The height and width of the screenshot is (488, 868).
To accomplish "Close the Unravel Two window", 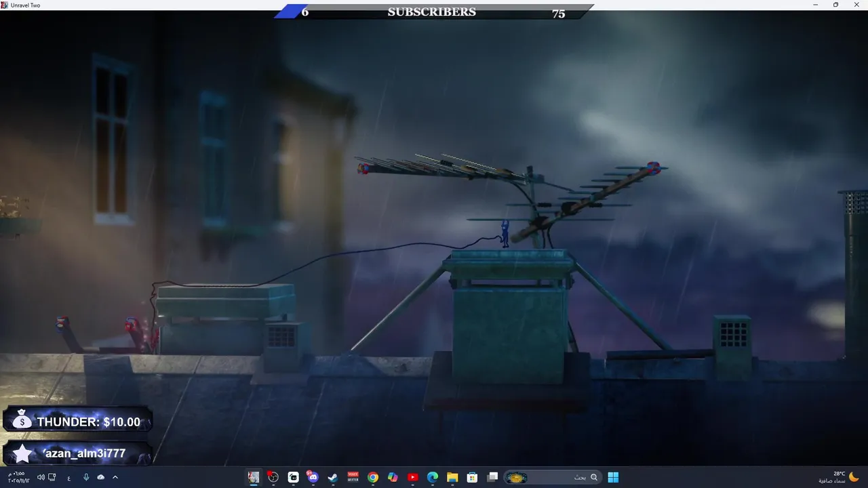I will click(x=856, y=5).
